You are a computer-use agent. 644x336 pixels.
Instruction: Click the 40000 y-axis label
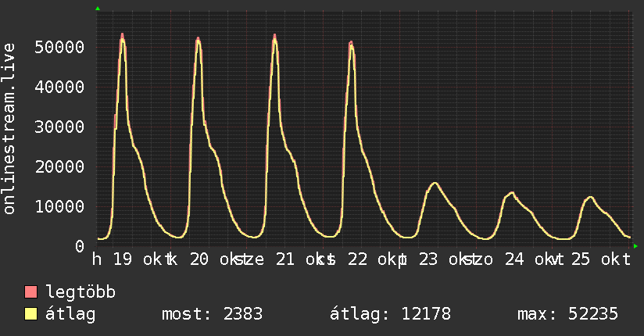click(59, 87)
